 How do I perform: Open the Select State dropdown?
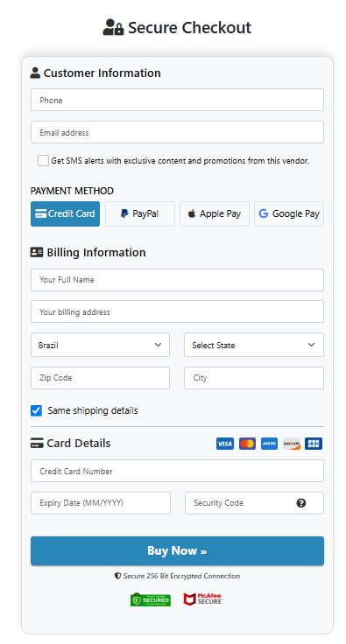(x=254, y=345)
